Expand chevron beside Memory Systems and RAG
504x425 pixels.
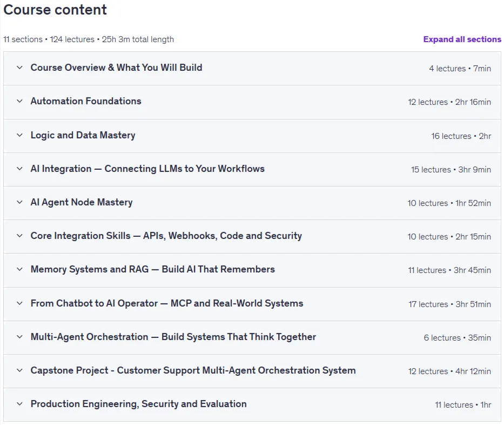point(19,269)
